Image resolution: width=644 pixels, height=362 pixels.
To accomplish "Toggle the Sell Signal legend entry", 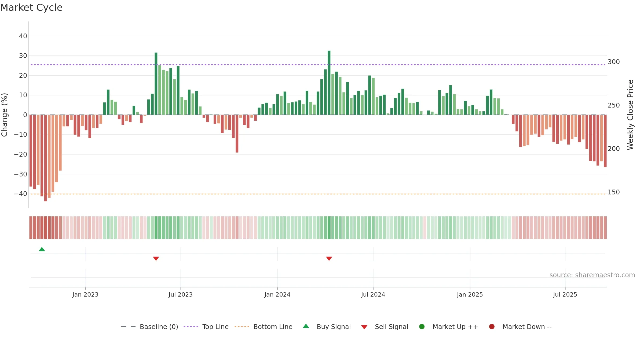I will [385, 327].
